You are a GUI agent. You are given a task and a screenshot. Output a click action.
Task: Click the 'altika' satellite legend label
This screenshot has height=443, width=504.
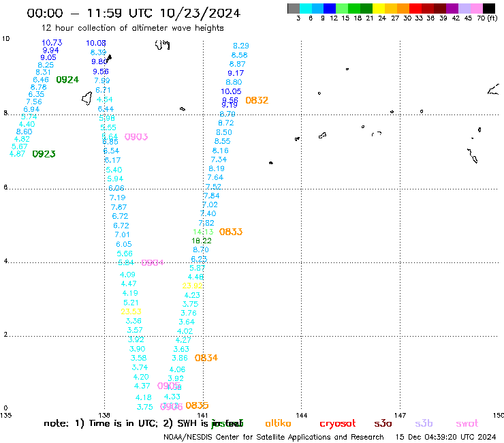coord(278,423)
